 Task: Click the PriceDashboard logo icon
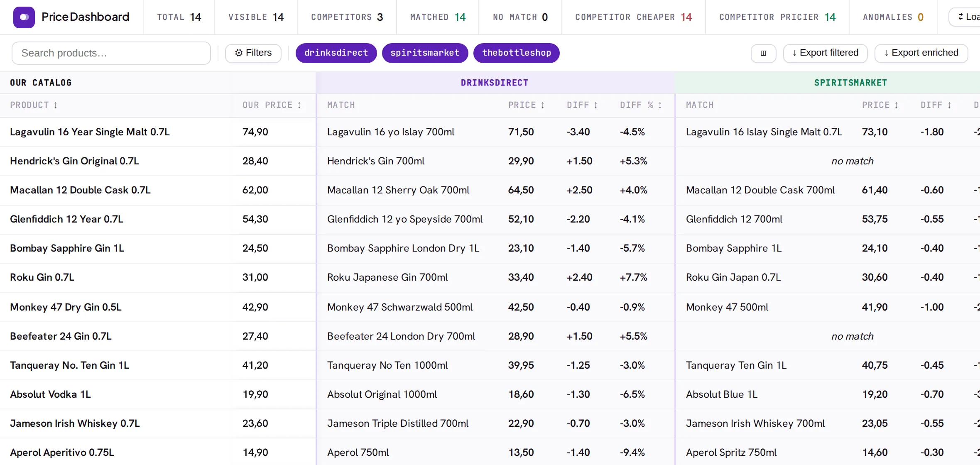coord(24,17)
